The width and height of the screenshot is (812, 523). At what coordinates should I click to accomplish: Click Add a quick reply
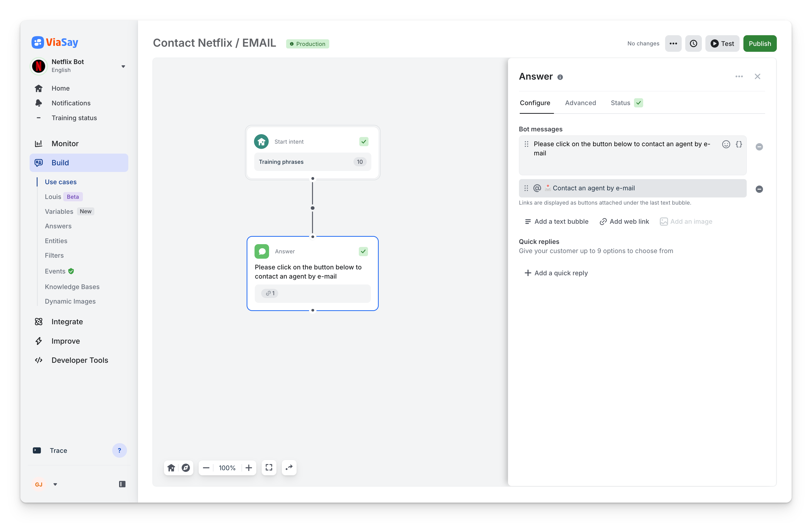tap(556, 273)
